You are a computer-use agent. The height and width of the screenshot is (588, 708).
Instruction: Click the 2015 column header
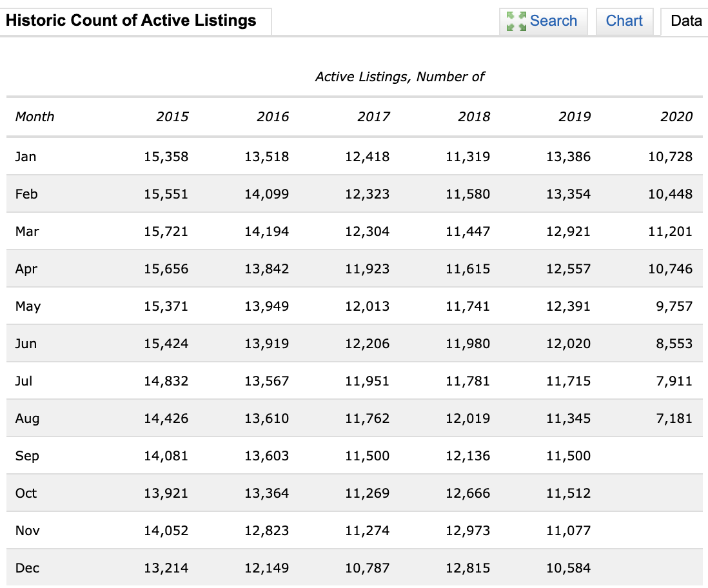click(172, 117)
